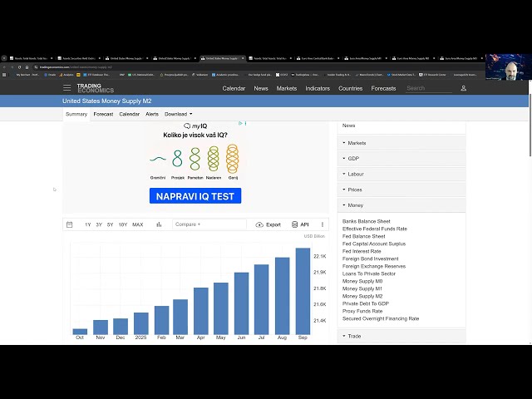The image size is (532, 399).
Task: Switch to the Forecast tab
Action: [103, 115]
